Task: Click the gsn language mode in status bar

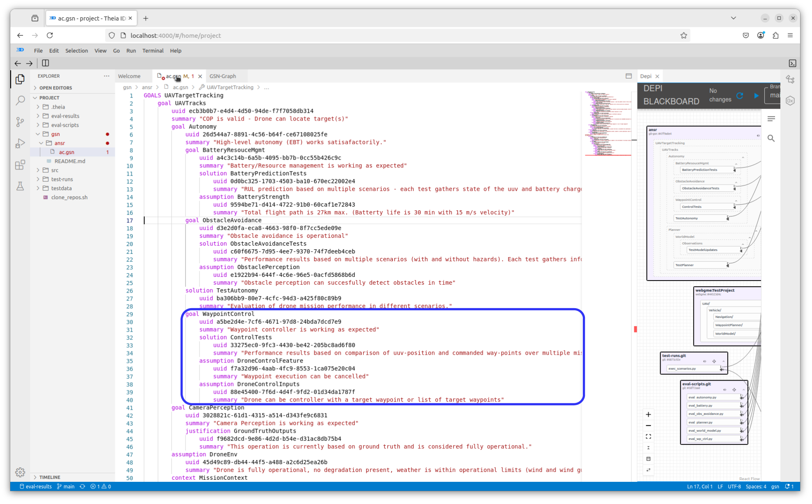Action: click(x=775, y=487)
